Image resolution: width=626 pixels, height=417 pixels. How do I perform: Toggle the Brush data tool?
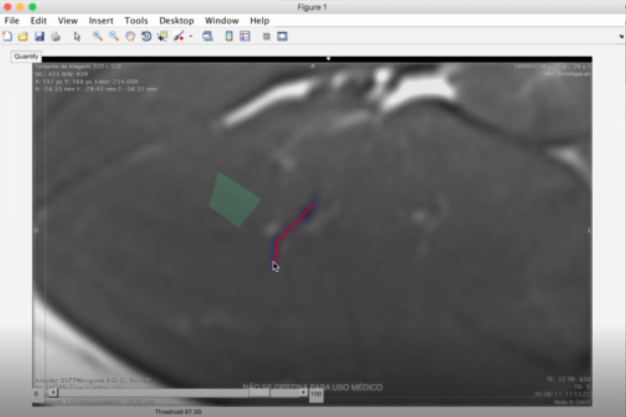click(178, 36)
